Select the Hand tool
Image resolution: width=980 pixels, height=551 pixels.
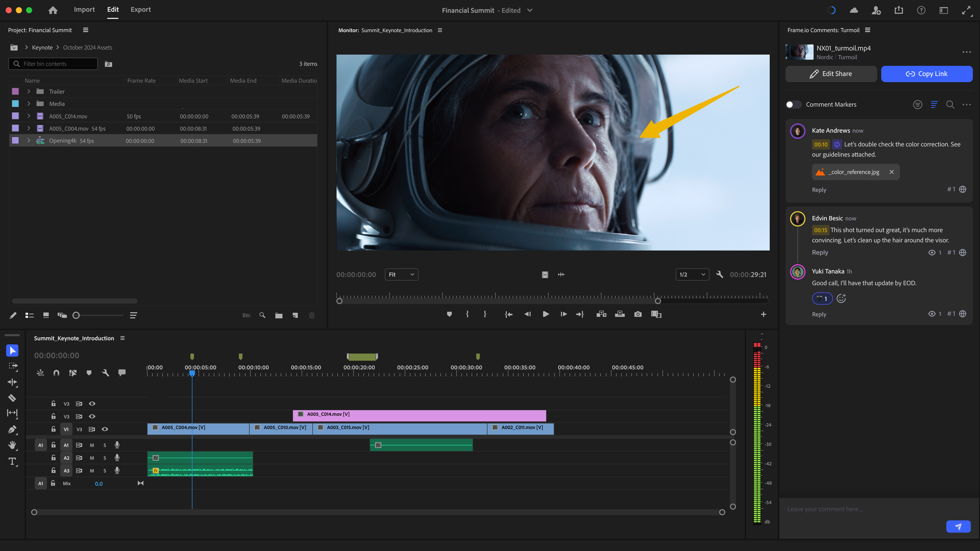(12, 445)
